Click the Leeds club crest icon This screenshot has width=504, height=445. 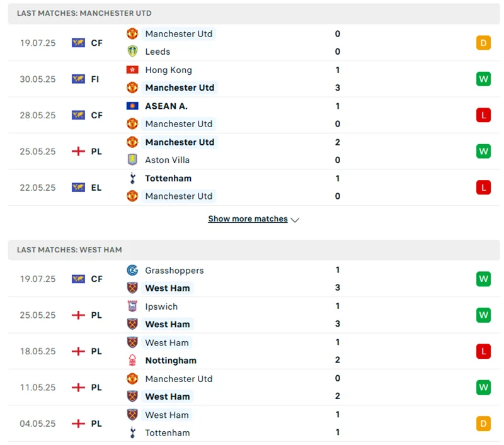click(132, 52)
